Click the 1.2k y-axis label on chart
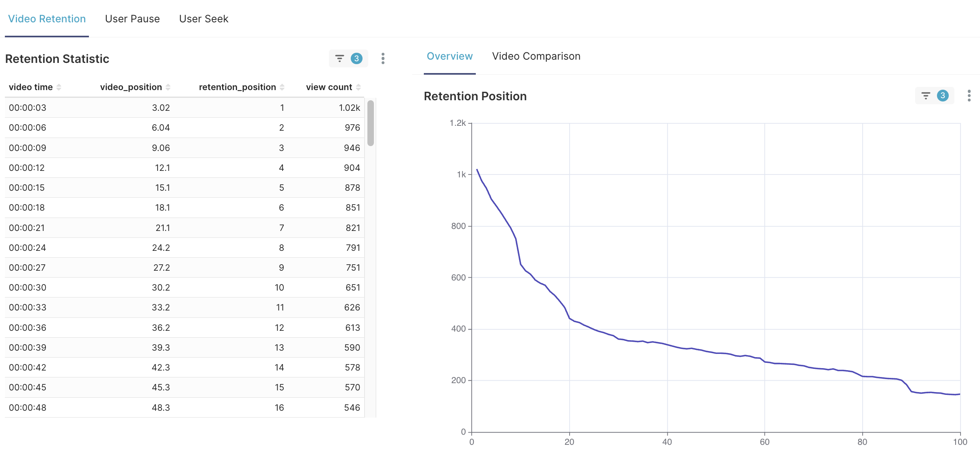This screenshot has width=980, height=457. click(458, 123)
